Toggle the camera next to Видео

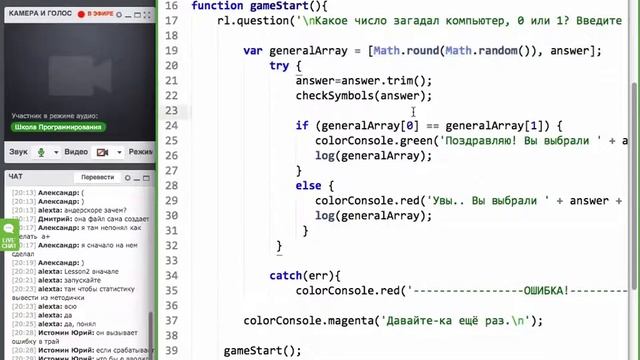pyautogui.click(x=102, y=152)
